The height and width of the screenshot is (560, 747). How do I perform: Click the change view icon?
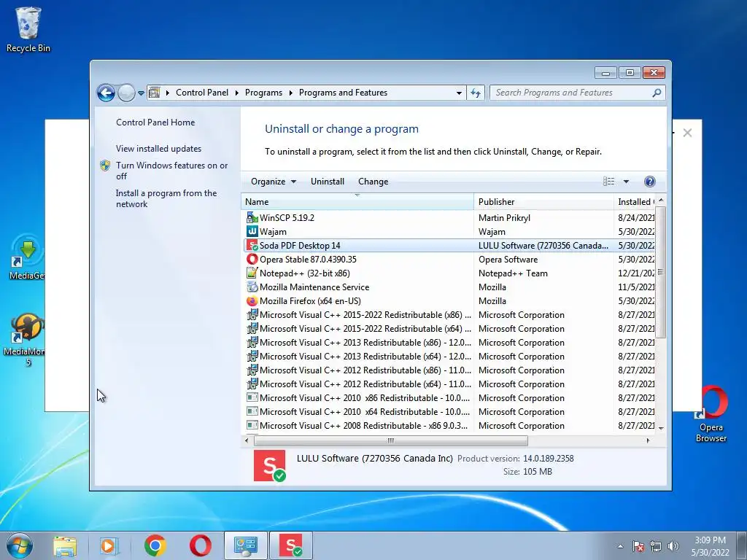[x=609, y=182]
